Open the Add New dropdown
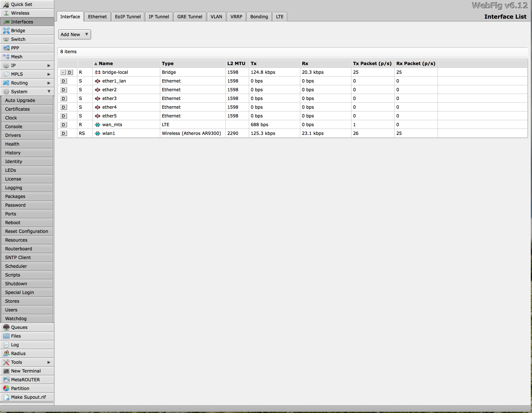532x413 pixels. click(74, 34)
